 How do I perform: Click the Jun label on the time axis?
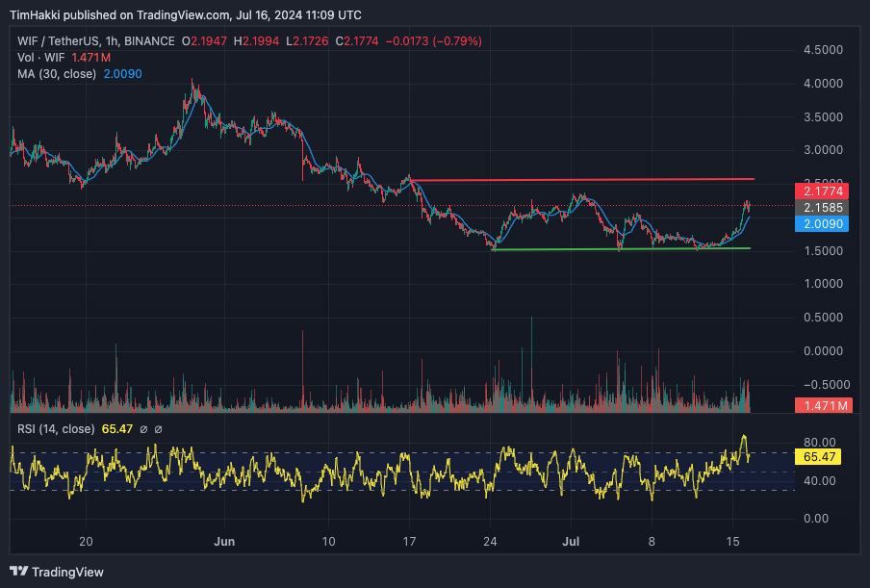coord(222,541)
